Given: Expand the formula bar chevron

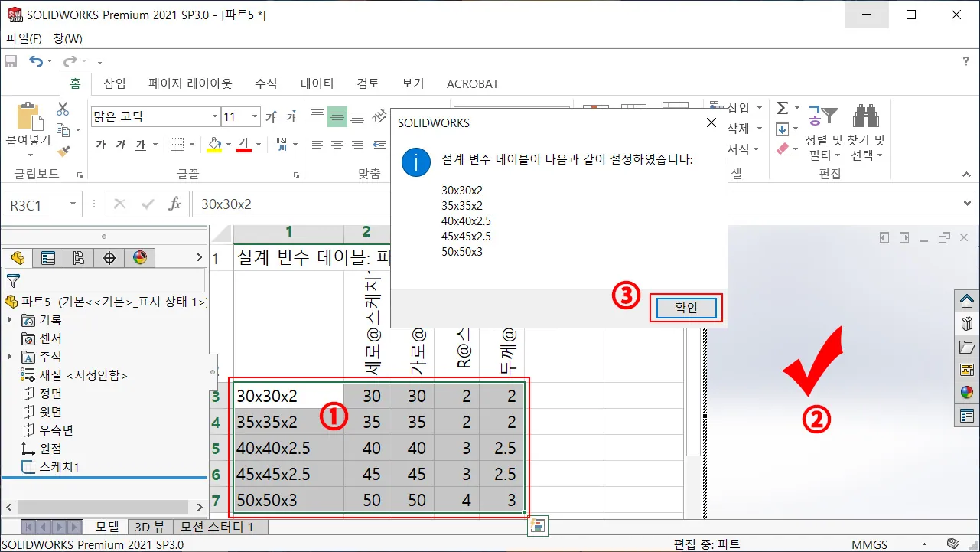Looking at the screenshot, I should point(968,204).
